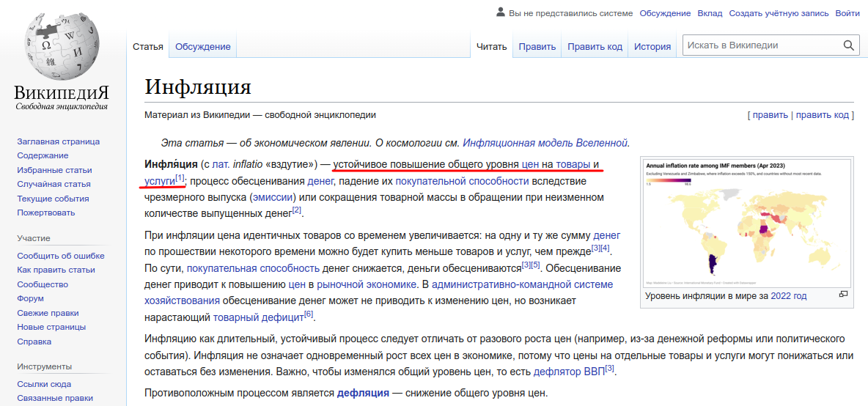Open Текущие события

(x=53, y=199)
